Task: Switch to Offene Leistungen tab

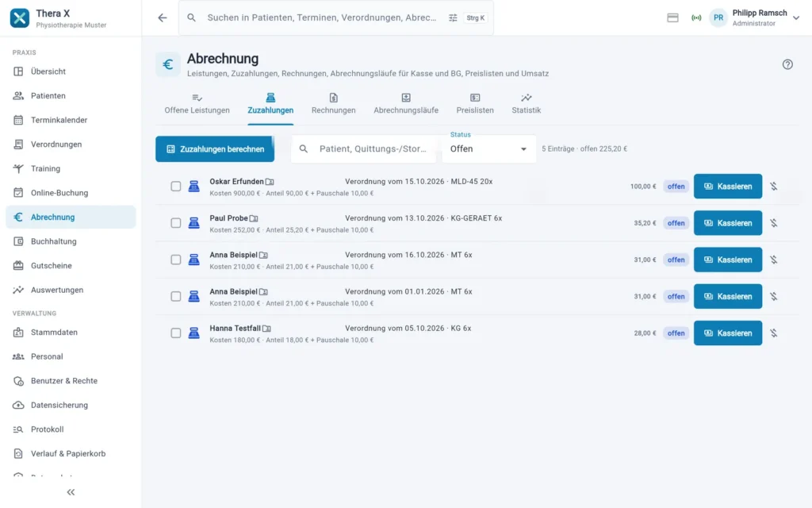Action: click(197, 104)
